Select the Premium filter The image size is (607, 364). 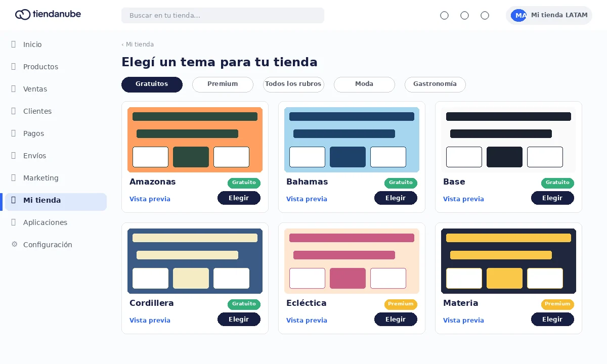point(223,84)
